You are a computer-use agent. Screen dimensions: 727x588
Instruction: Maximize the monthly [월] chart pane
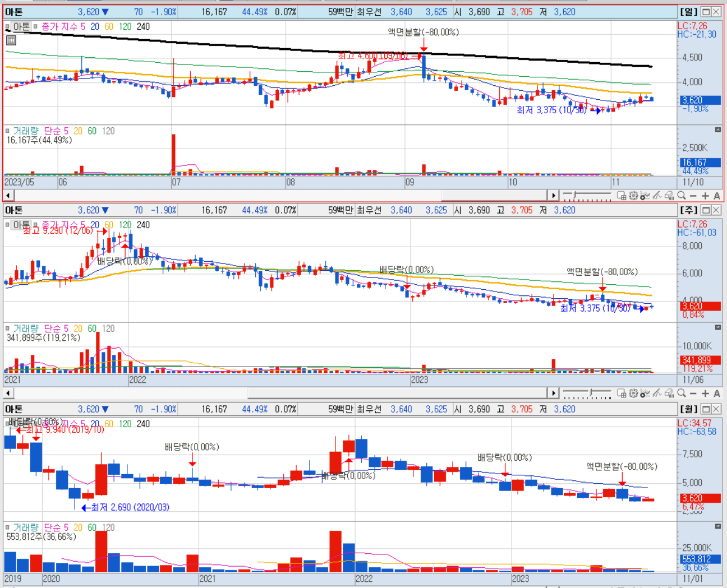pos(706,409)
